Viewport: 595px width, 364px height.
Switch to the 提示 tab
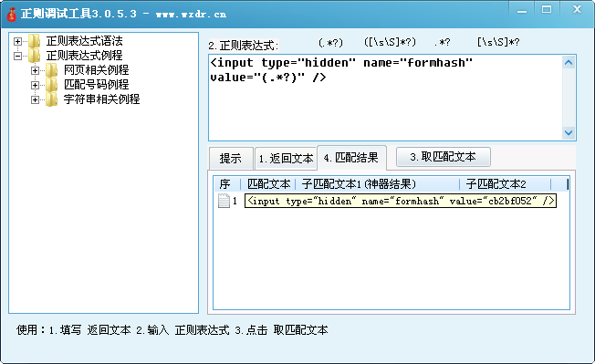[x=231, y=158]
